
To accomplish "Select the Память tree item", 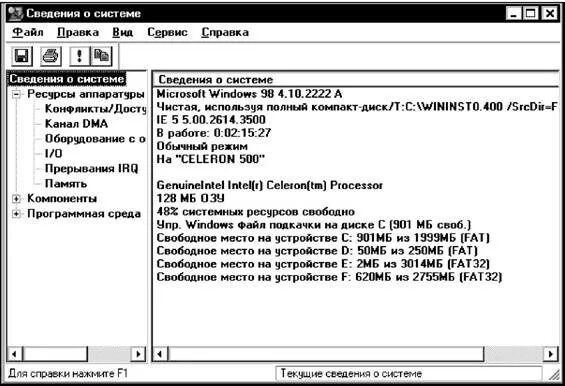I will [x=66, y=184].
